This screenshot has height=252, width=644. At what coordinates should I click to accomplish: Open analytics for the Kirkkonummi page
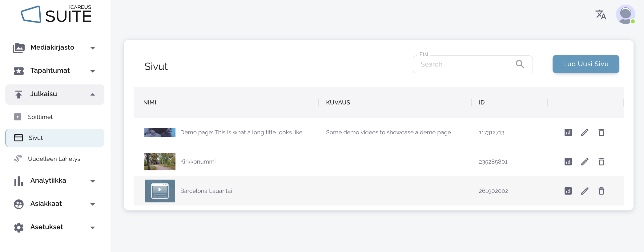click(568, 162)
